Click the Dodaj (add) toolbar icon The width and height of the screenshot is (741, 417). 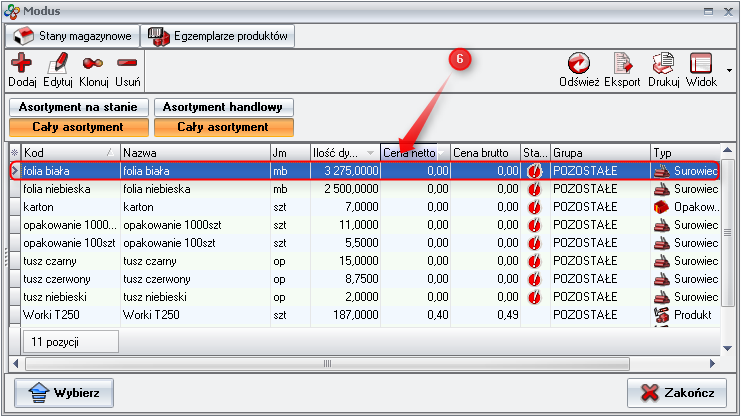21,64
